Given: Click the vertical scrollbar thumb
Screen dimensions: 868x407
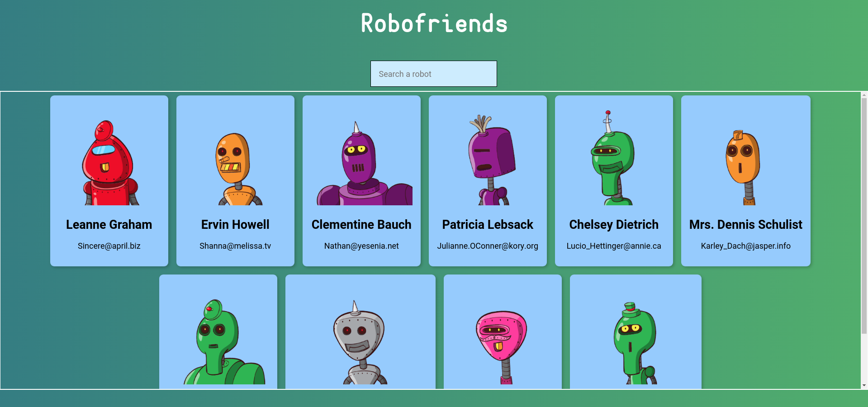Looking at the screenshot, I should coord(864,216).
